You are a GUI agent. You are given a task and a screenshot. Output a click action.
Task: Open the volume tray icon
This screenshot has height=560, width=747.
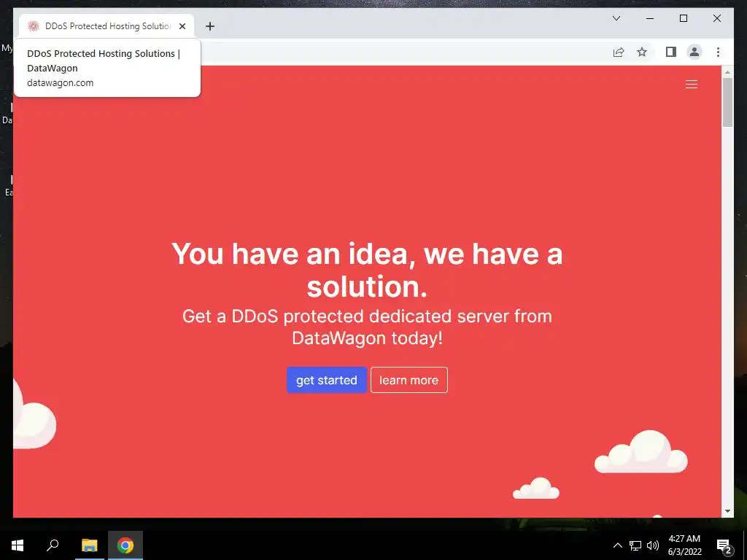point(653,545)
